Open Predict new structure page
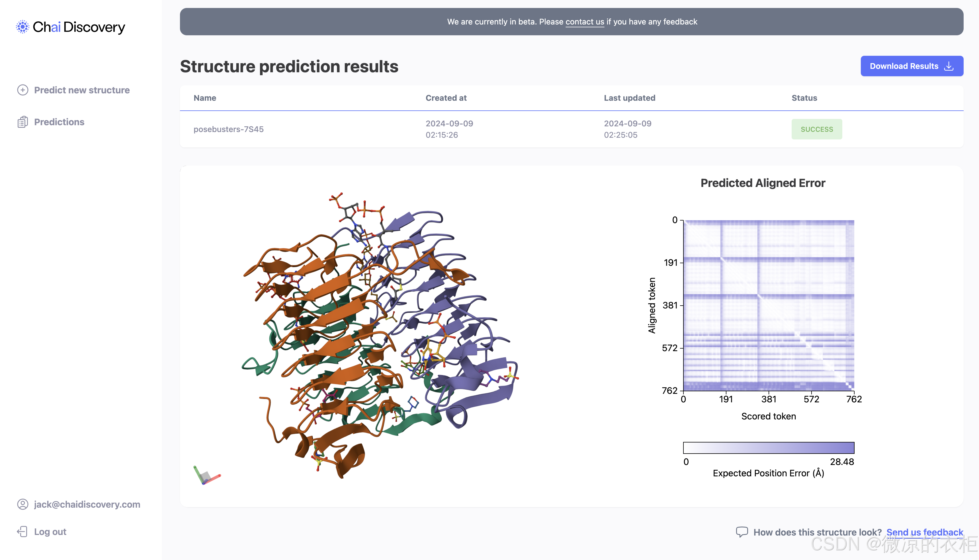979x560 pixels. [x=81, y=90]
